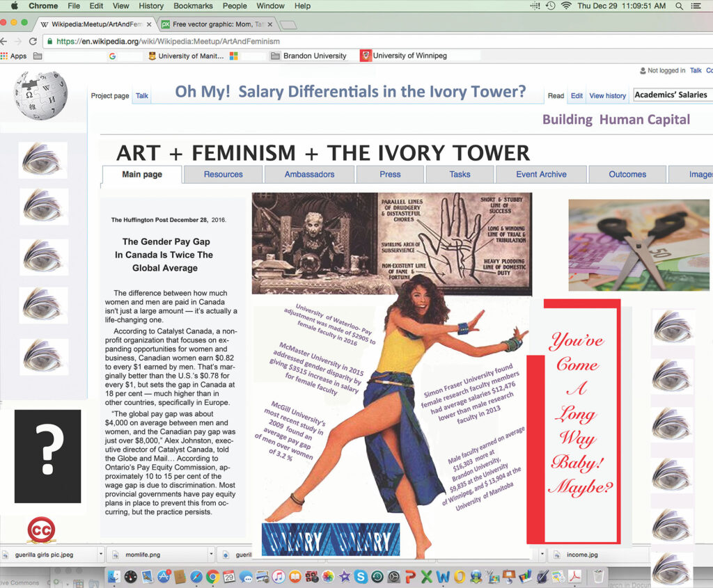Close the Wikipedia Meetup browser tab
713x588 pixels.
[x=149, y=24]
